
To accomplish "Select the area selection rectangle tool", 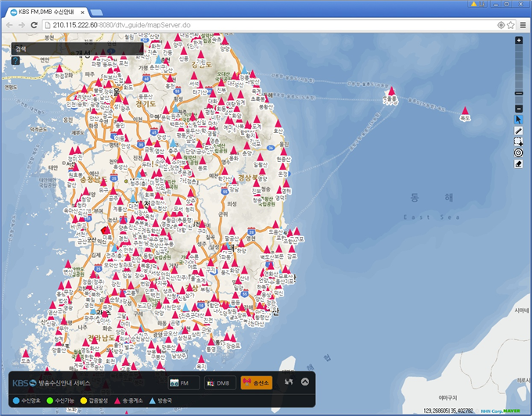I will [x=519, y=142].
